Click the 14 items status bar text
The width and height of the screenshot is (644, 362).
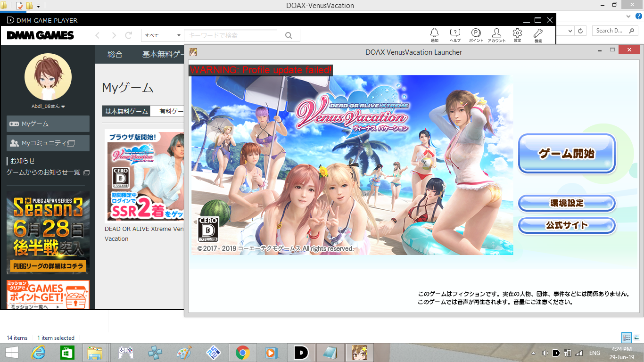point(17,338)
